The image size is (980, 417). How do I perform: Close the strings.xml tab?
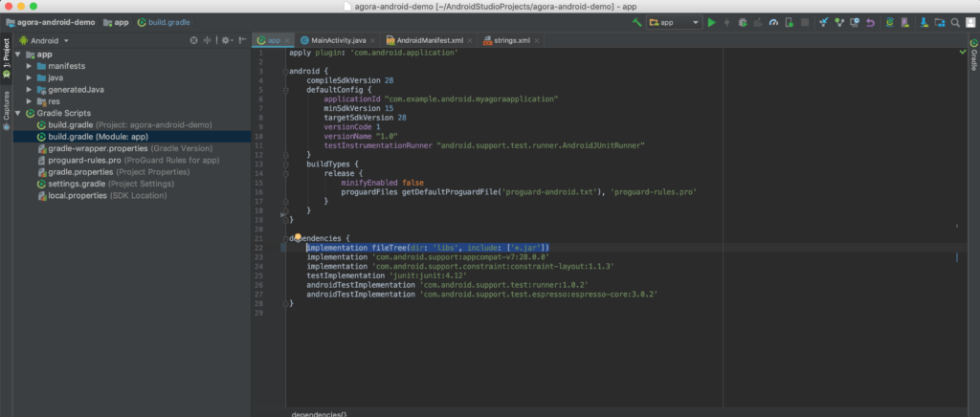[x=536, y=40]
